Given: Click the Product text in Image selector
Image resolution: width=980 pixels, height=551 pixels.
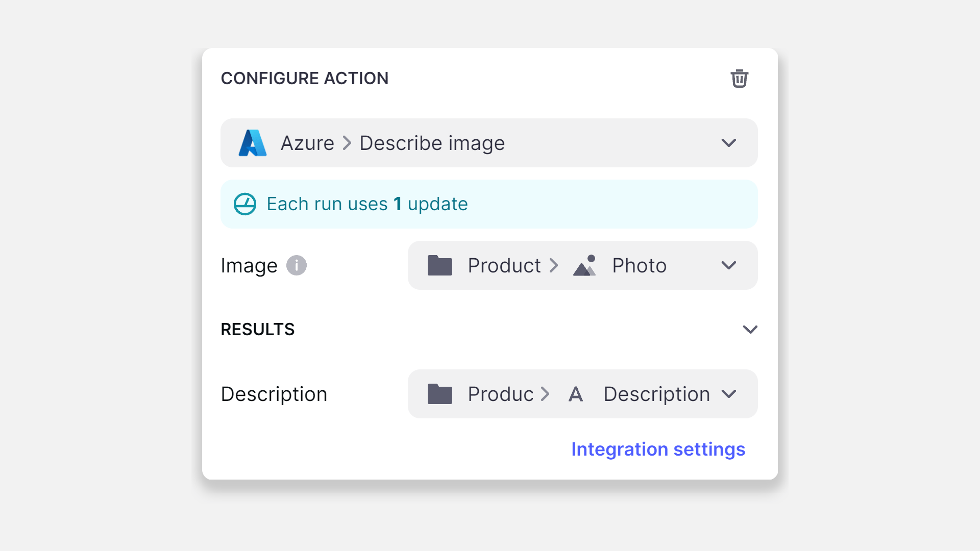Looking at the screenshot, I should [504, 265].
